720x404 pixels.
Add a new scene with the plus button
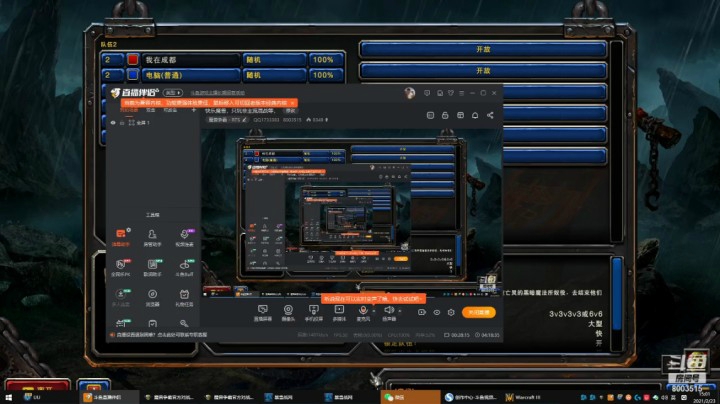193,110
